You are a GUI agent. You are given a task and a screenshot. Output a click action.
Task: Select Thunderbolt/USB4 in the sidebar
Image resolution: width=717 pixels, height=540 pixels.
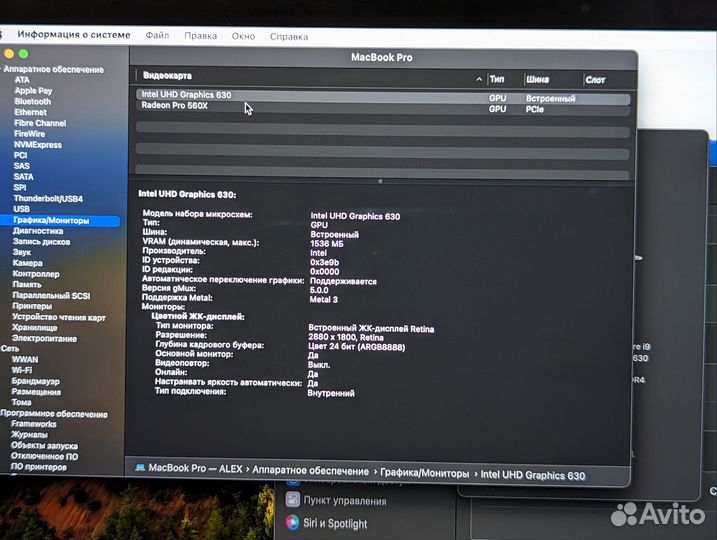48,198
